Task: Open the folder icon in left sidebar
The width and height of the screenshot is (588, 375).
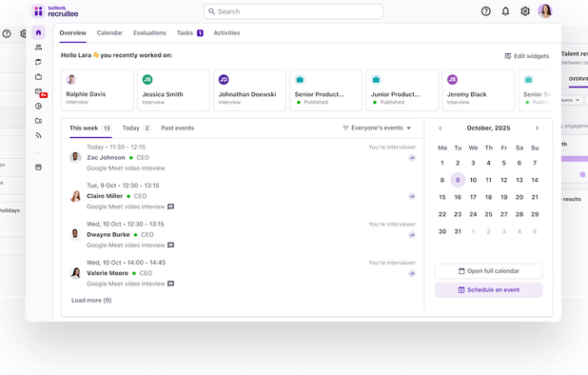Action: [x=38, y=121]
